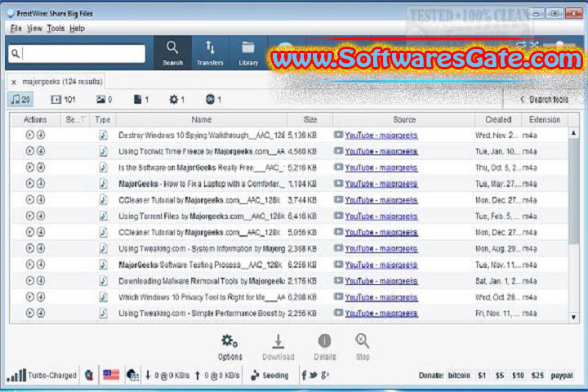588x392 pixels.
Task: Sort by the Se... seeds column
Action: tap(75, 120)
